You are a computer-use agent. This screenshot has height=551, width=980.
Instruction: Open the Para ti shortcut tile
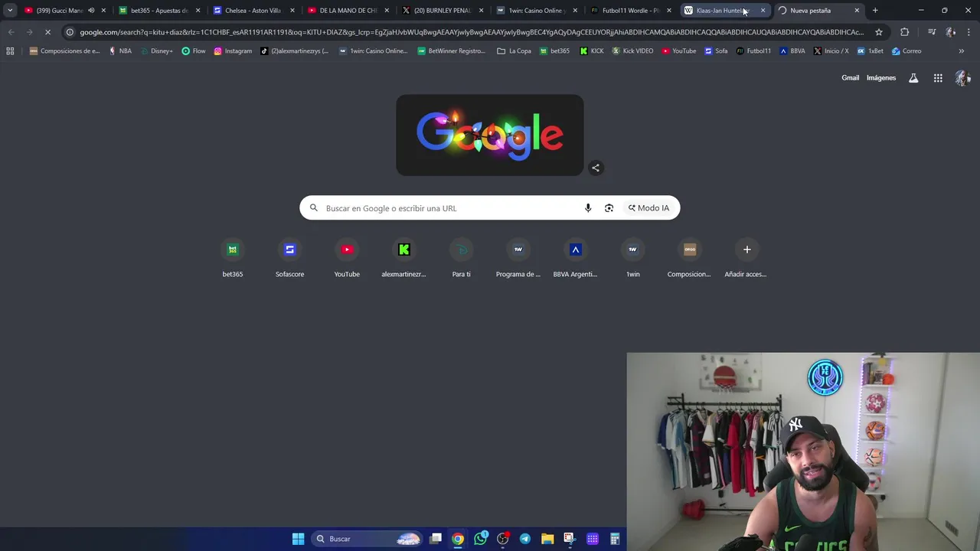(461, 259)
